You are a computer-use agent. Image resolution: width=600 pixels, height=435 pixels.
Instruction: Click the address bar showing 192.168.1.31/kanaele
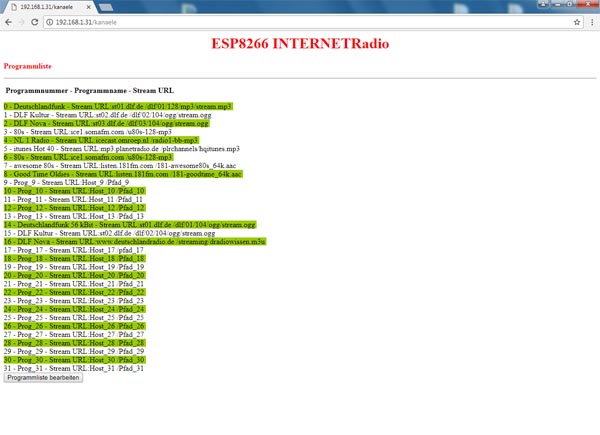point(300,21)
